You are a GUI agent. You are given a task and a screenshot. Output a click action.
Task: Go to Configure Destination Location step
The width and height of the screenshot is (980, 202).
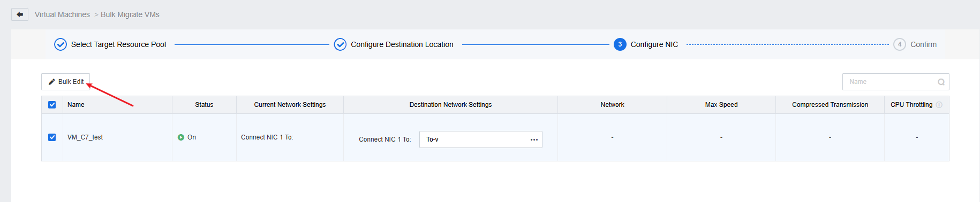click(402, 44)
